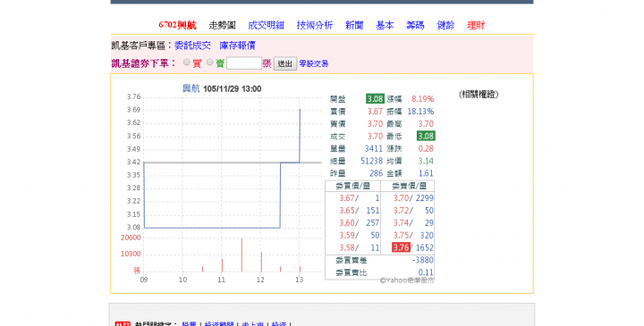Click the 委買價/量 column header
Image resolution: width=644 pixels, height=326 pixels.
(x=352, y=186)
